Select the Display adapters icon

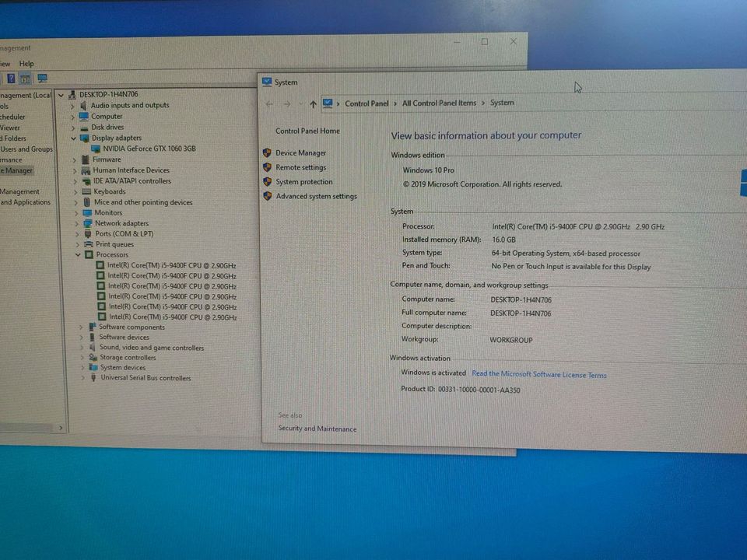pos(85,138)
